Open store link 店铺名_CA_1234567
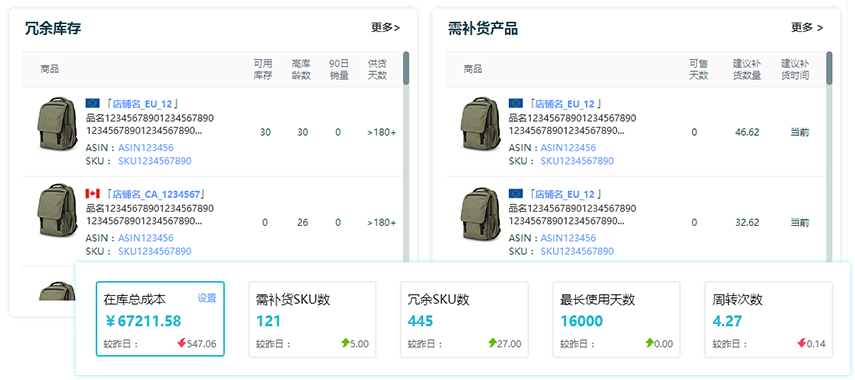 pyautogui.click(x=156, y=194)
